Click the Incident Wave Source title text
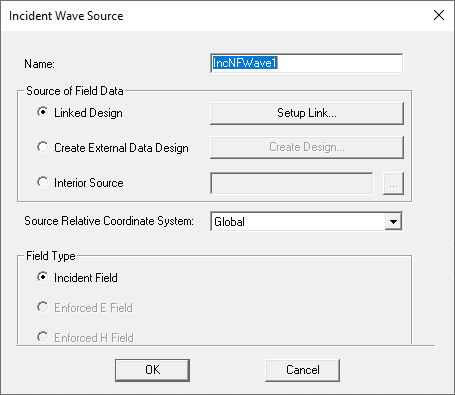Image resolution: width=455 pixels, height=395 pixels. click(66, 16)
